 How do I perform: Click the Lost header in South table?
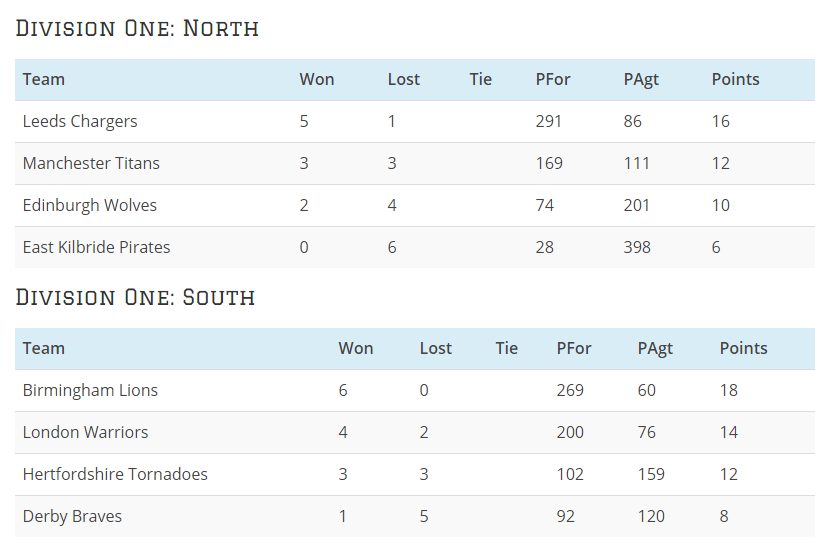pyautogui.click(x=436, y=349)
